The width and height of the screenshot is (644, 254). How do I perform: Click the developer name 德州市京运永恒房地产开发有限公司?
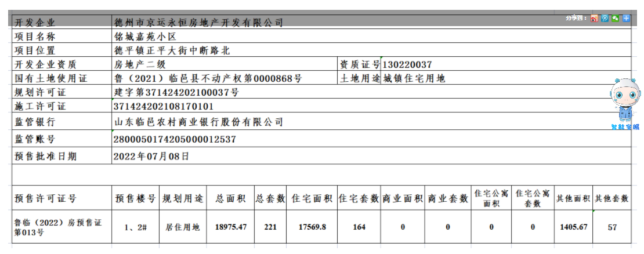click(x=199, y=23)
